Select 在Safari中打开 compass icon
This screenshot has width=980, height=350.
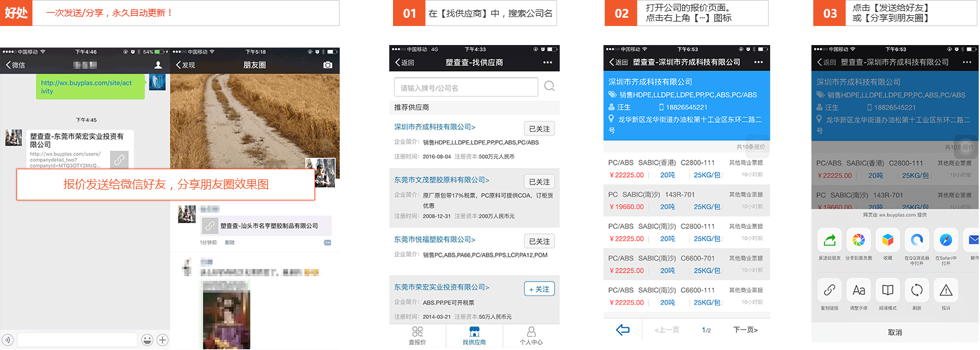click(x=946, y=240)
